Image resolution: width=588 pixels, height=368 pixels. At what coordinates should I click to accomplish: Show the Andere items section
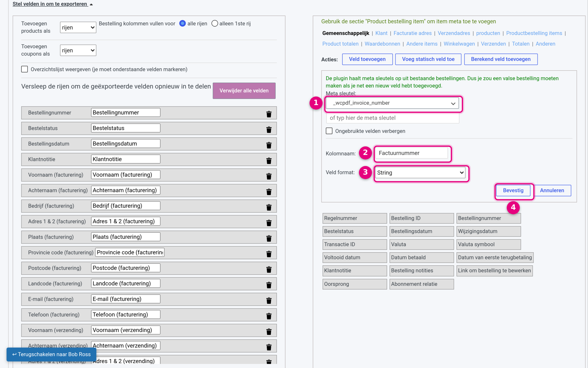(422, 44)
